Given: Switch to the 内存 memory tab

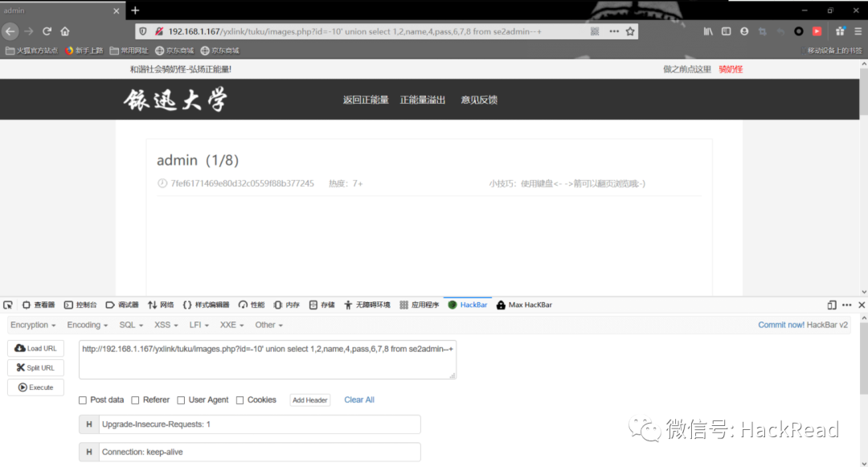Looking at the screenshot, I should [x=286, y=305].
